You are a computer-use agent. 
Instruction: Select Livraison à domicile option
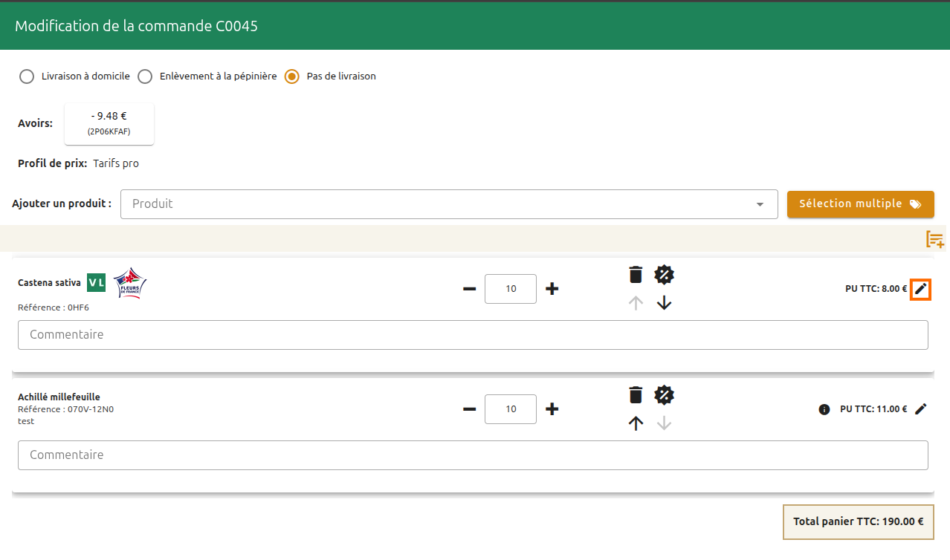[x=27, y=76]
